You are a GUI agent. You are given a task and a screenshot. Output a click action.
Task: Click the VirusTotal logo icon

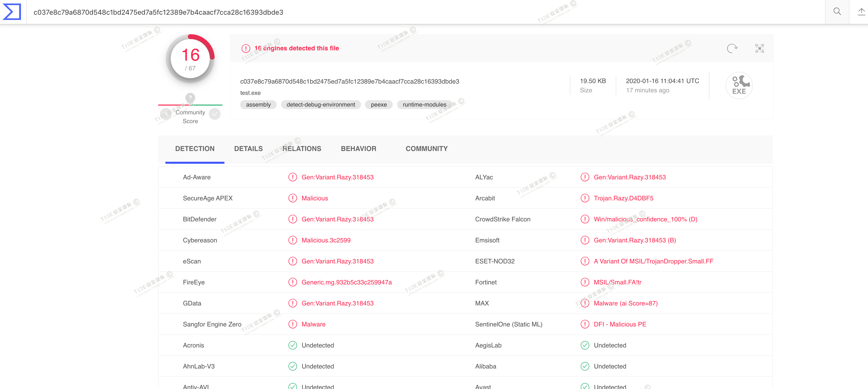pyautogui.click(x=12, y=12)
